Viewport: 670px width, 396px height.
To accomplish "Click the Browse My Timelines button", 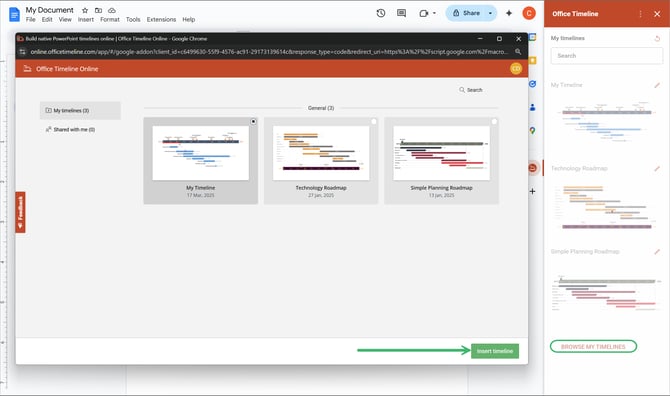I will pos(593,346).
